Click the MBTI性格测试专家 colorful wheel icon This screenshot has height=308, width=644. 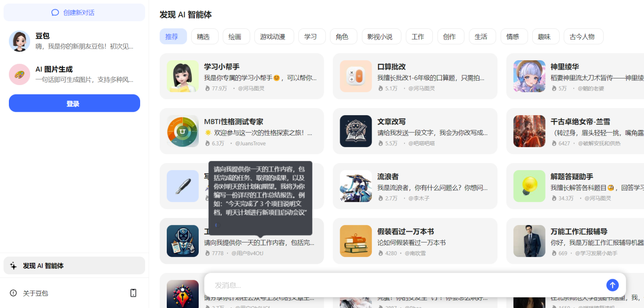click(183, 131)
